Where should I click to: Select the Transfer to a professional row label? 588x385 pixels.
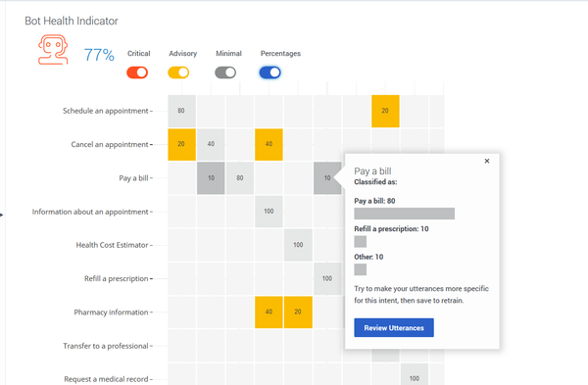coord(106,346)
